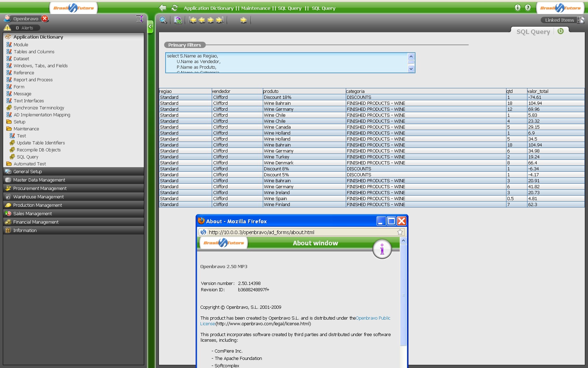Viewport: 588px width, 368px height.
Task: Collapse the Maintenance folder in menu tree
Action: click(x=26, y=129)
